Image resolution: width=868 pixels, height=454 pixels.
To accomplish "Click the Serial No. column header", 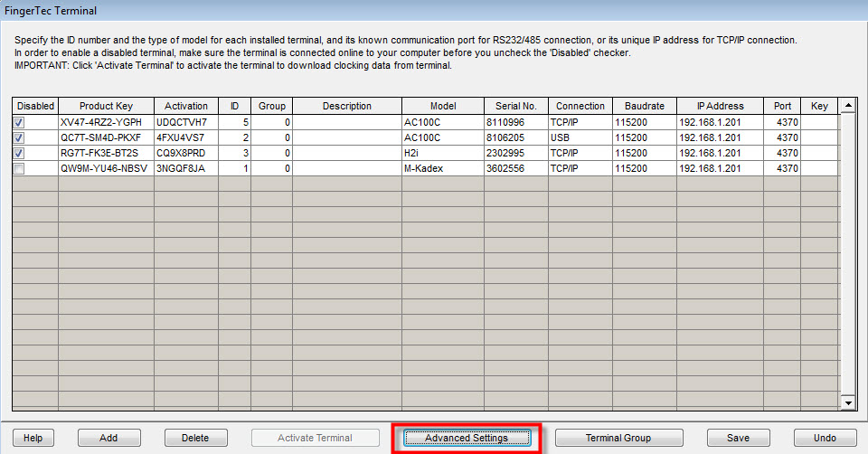I will [x=516, y=106].
